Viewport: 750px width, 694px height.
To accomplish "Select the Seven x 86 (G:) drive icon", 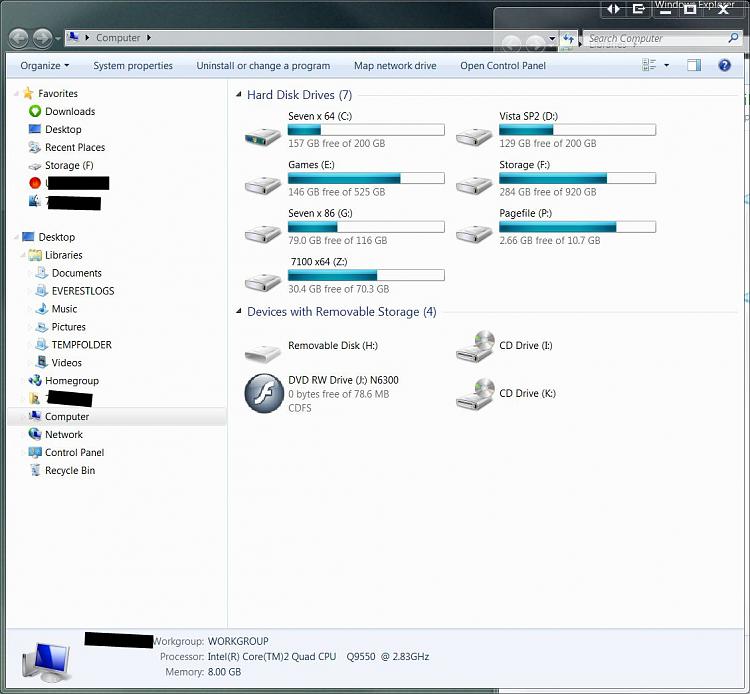I will click(x=263, y=234).
